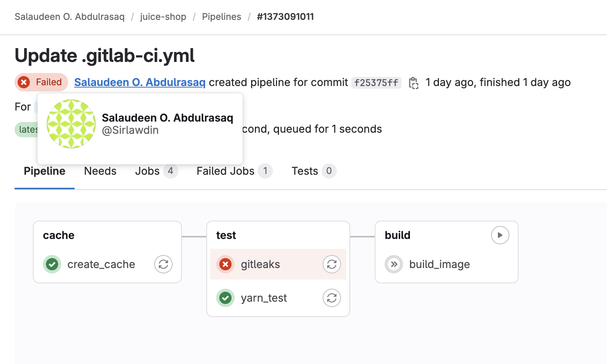The height and width of the screenshot is (364, 607).
Task: Run manual jobs in the build stage
Action: 500,235
